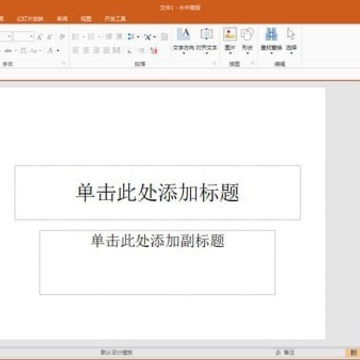Toggle strikethrough abc formatting
Image resolution: width=360 pixels, height=360 pixels.
tap(8, 51)
